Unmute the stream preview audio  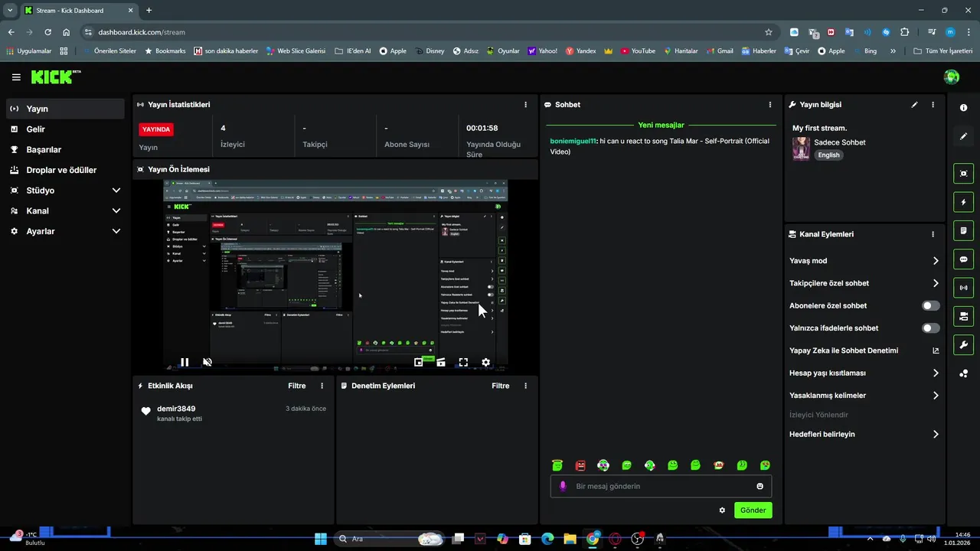pos(207,362)
